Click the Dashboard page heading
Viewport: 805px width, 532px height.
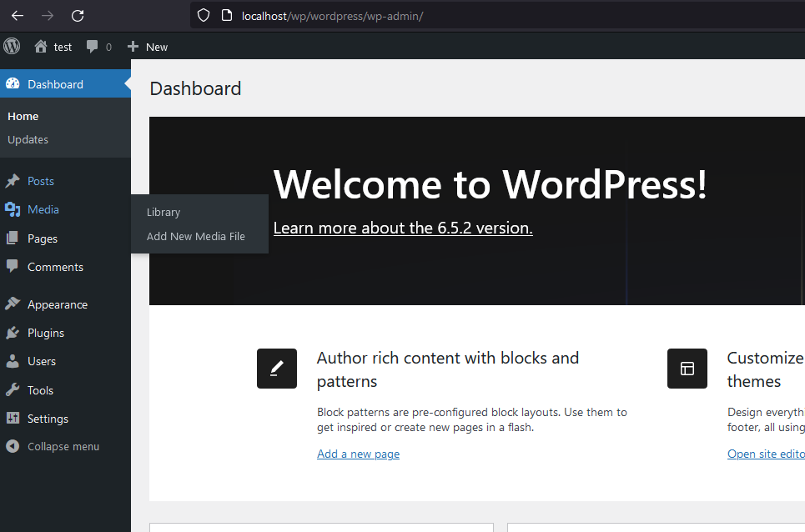[195, 88]
